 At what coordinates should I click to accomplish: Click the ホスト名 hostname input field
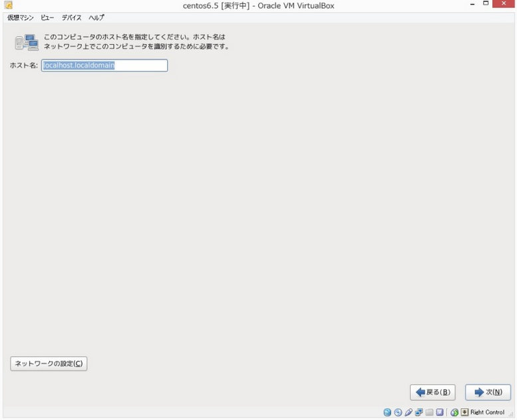tap(104, 65)
